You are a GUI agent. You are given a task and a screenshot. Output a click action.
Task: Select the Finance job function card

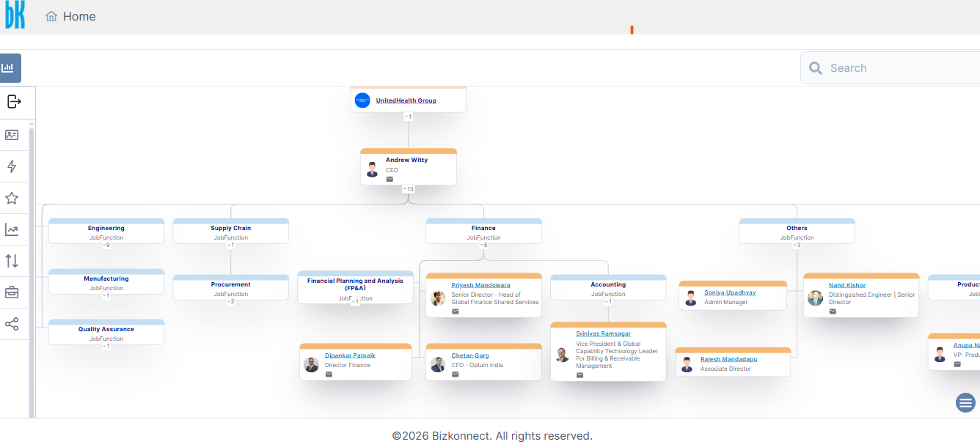coord(483,231)
